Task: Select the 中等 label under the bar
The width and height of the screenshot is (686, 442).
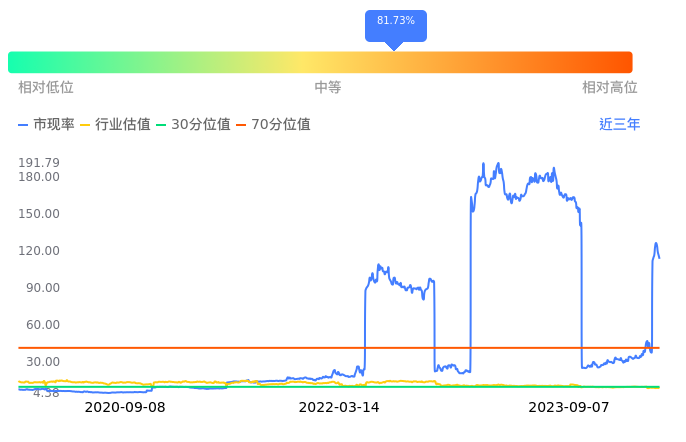Action: click(x=328, y=88)
